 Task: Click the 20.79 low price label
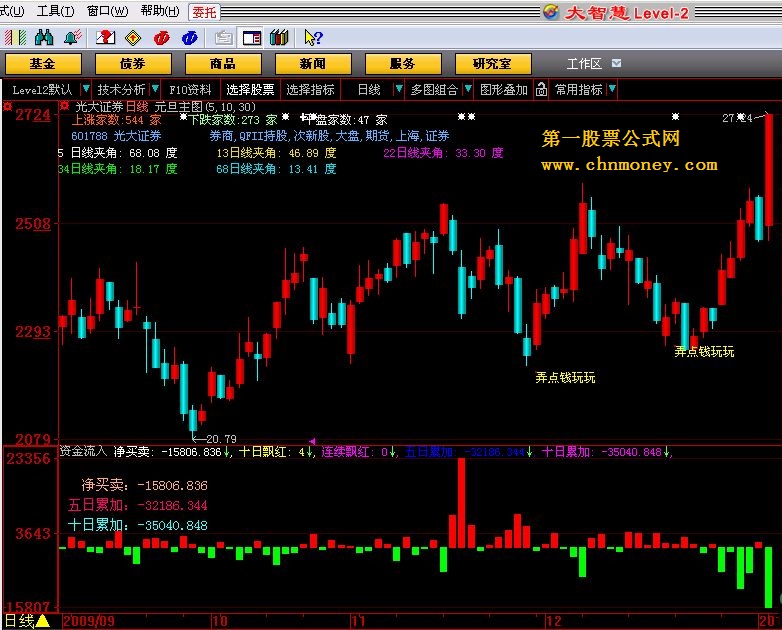[221, 439]
